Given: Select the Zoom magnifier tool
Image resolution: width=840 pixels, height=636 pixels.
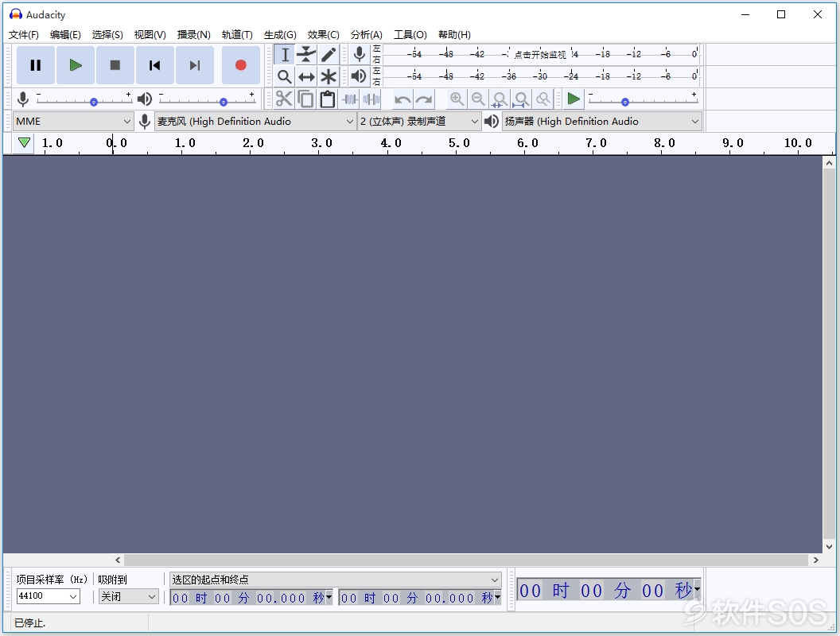Looking at the screenshot, I should [x=285, y=76].
